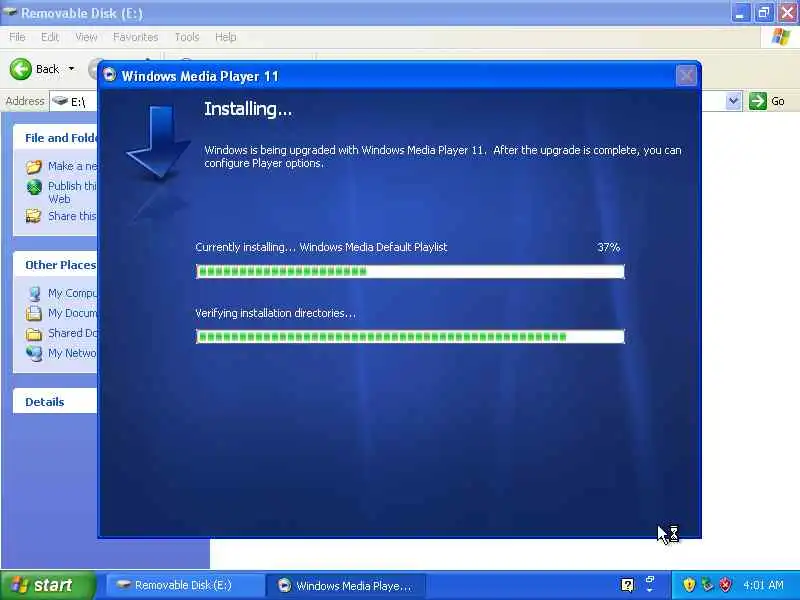Click the Windows flag logo in Explorer
Viewport: 800px width, 600px height.
[781, 37]
